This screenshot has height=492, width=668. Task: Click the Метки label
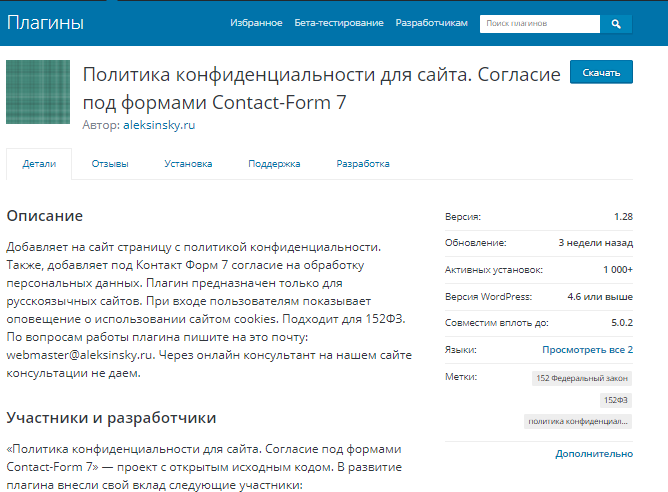(x=461, y=377)
